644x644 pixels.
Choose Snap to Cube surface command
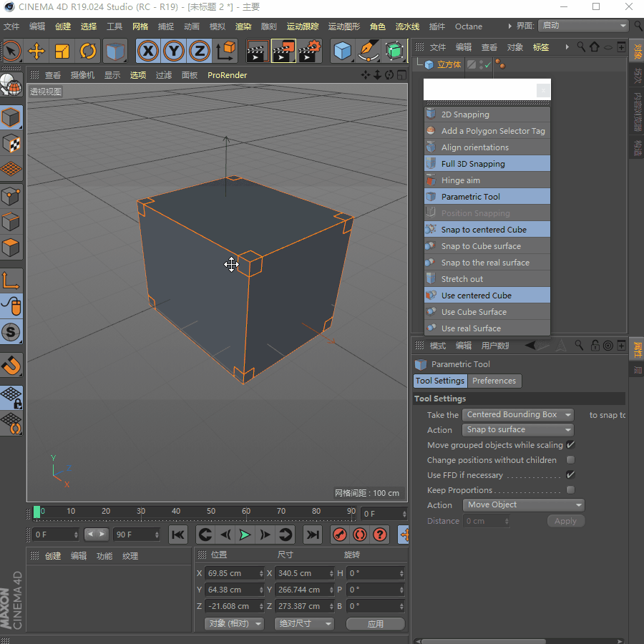(481, 246)
